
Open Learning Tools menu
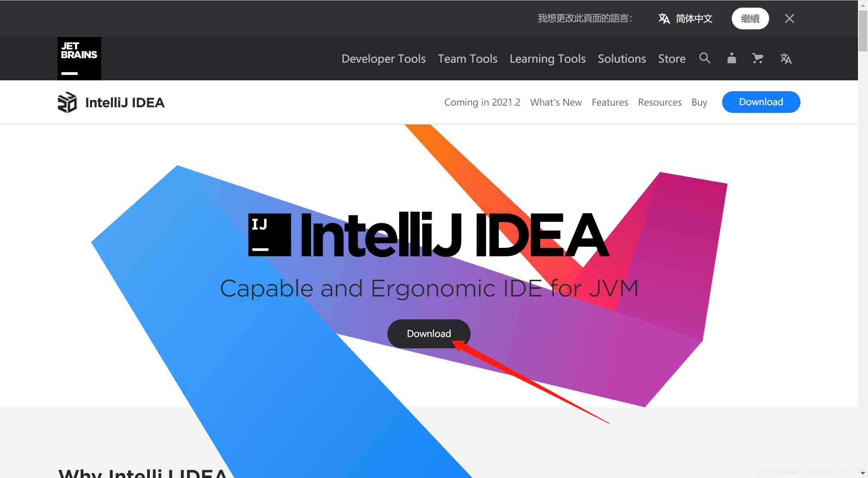pos(548,59)
